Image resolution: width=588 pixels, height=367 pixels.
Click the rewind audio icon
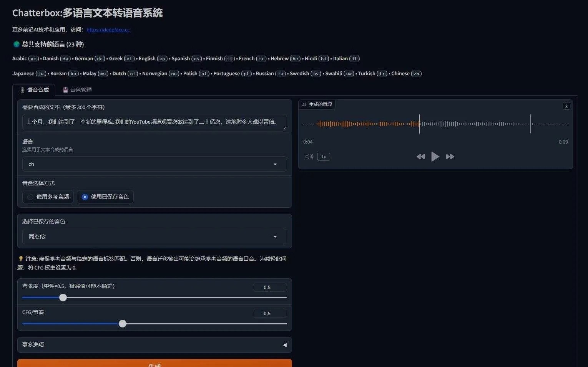point(421,157)
